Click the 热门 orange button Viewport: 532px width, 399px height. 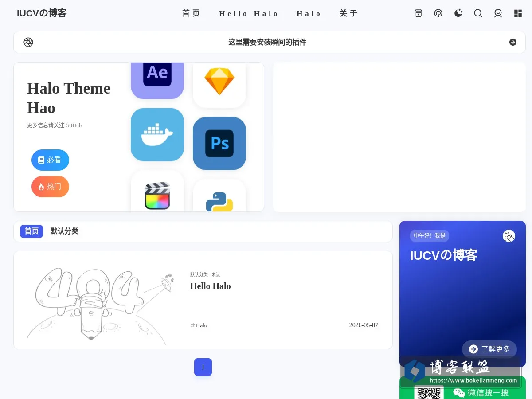coord(50,187)
